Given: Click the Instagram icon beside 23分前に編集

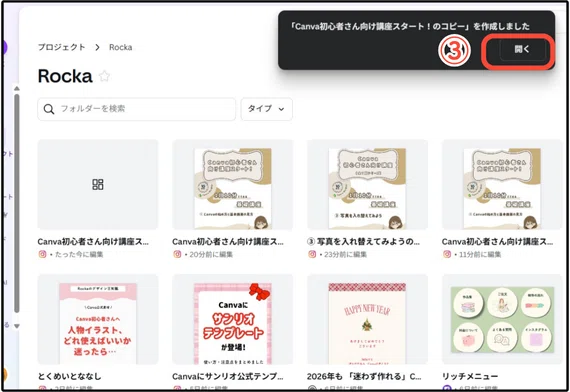Looking at the screenshot, I should pyautogui.click(x=312, y=254).
